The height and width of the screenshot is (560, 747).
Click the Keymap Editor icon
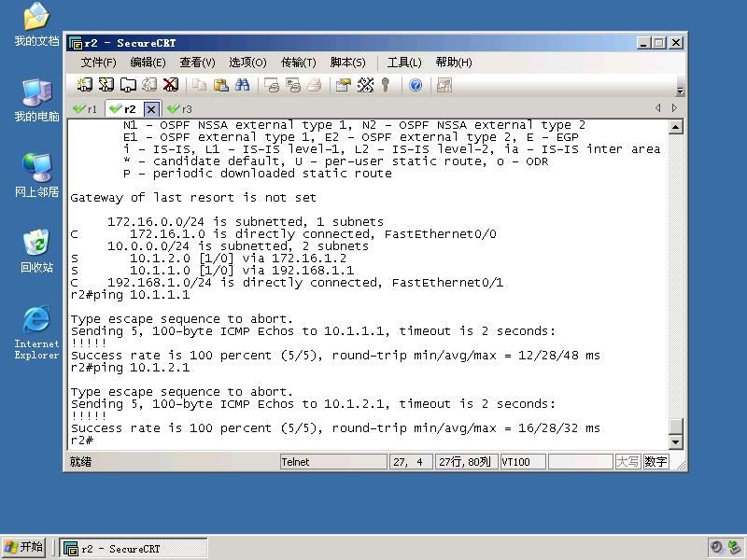[x=365, y=85]
